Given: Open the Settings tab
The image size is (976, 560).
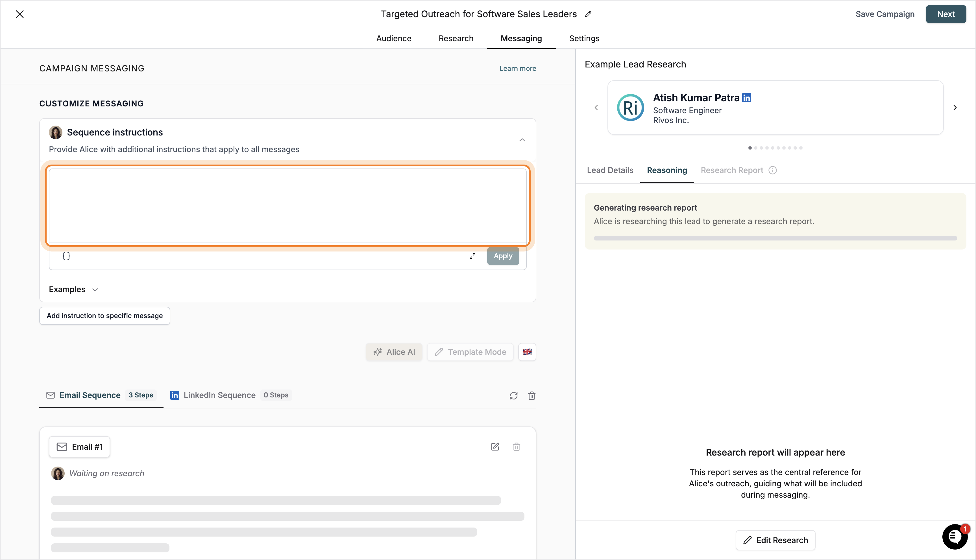Looking at the screenshot, I should [x=584, y=38].
